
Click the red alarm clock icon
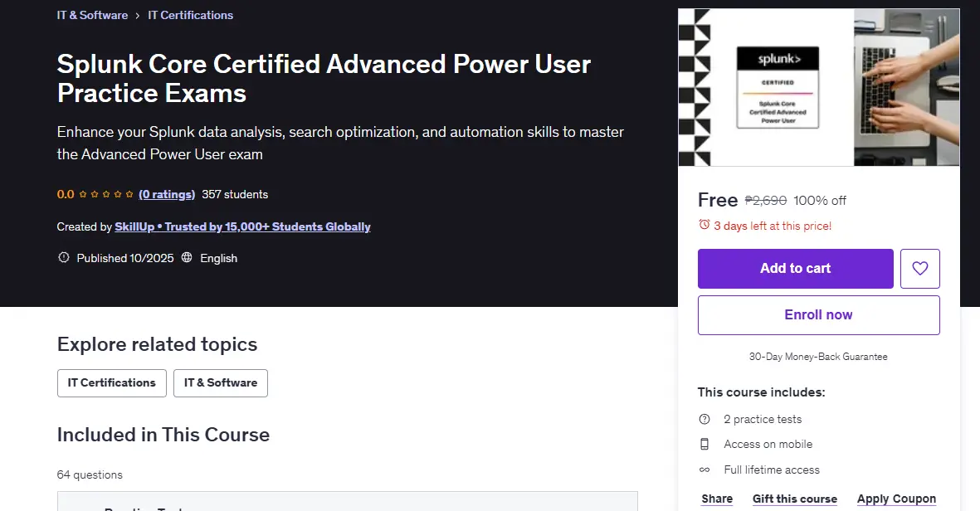point(705,225)
